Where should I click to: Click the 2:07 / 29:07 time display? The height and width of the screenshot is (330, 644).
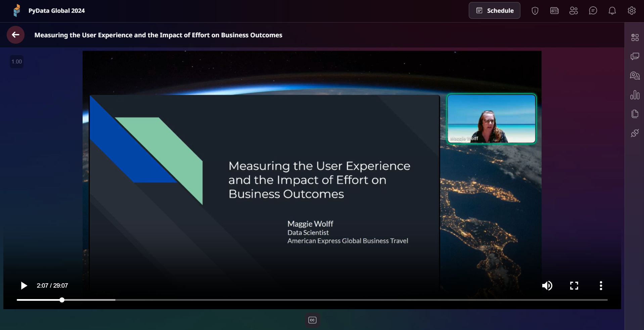click(x=52, y=286)
